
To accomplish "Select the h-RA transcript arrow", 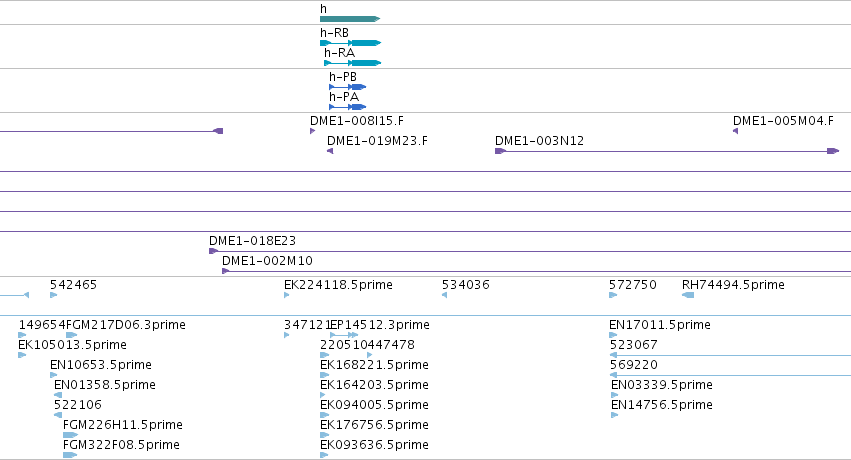I will click(353, 63).
